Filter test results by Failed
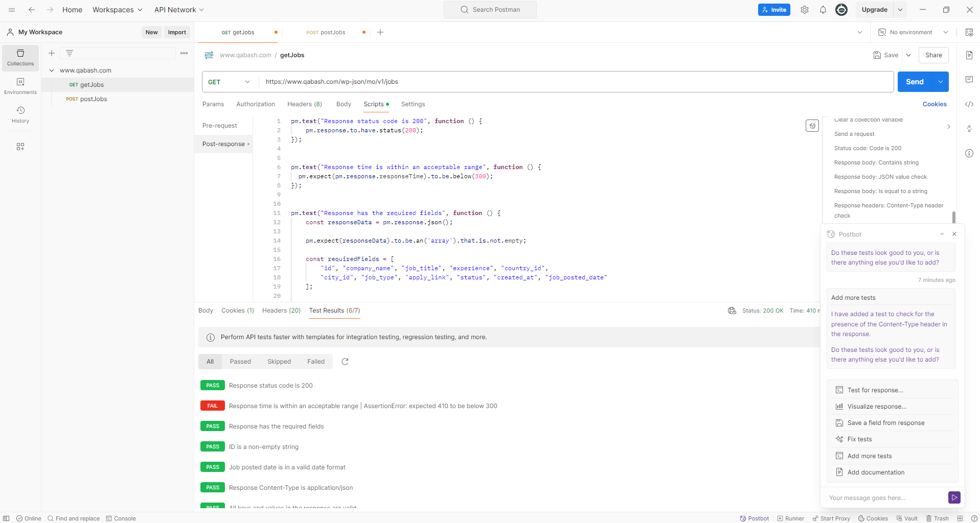The width and height of the screenshot is (980, 523). (x=316, y=362)
